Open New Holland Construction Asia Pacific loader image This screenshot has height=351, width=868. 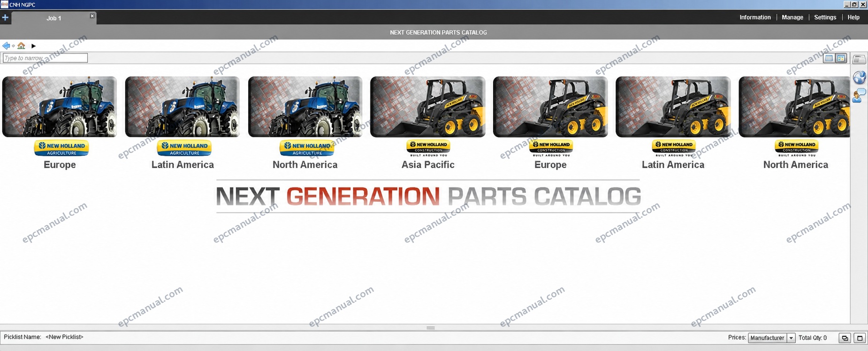click(428, 107)
